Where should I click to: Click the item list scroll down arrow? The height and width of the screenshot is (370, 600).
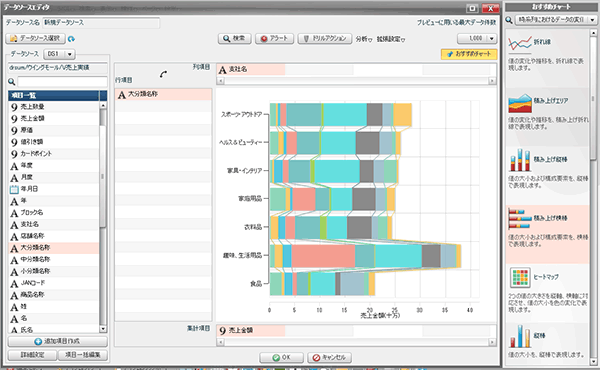point(103,329)
